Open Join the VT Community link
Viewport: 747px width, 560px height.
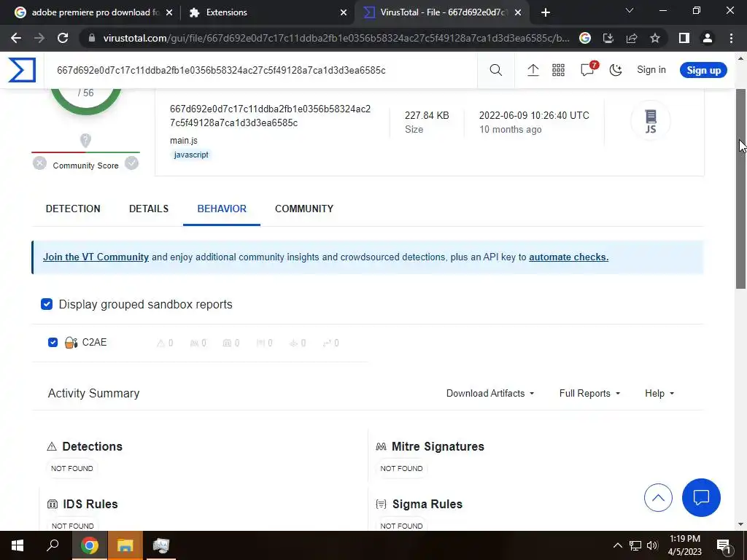click(96, 257)
